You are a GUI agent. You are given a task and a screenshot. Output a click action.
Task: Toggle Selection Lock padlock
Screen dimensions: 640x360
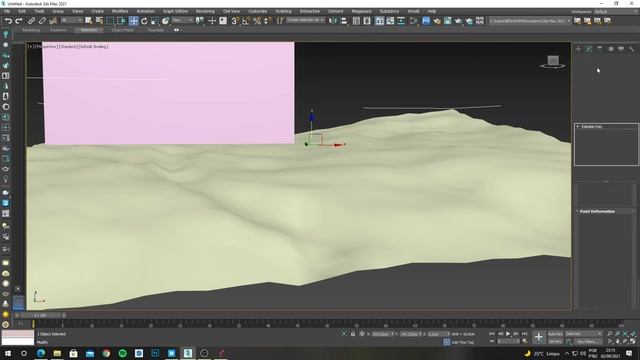[x=353, y=334]
